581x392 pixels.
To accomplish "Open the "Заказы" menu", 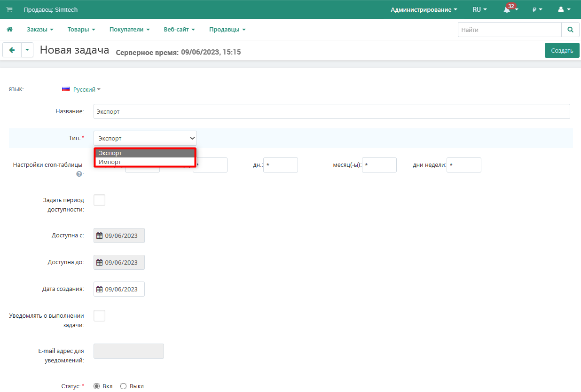I will coord(40,30).
